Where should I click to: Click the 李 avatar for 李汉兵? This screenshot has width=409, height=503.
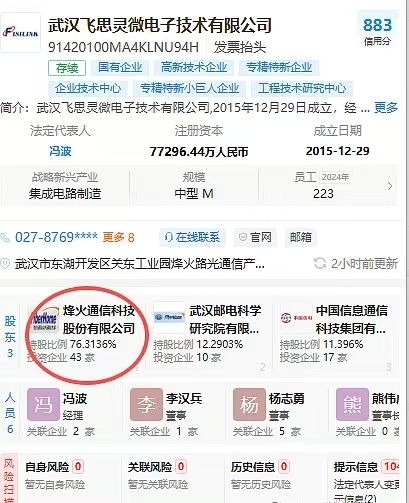[x=146, y=404]
